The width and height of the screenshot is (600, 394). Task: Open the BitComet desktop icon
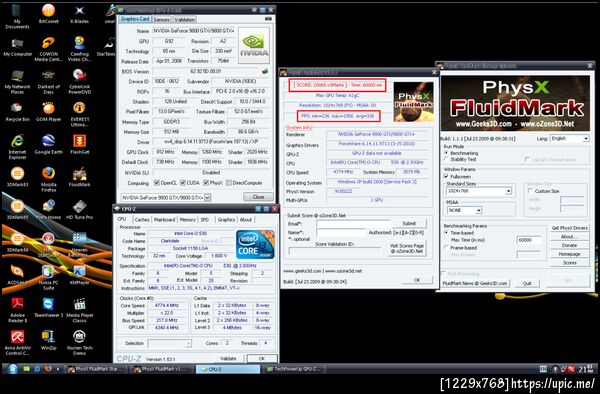[x=49, y=14]
